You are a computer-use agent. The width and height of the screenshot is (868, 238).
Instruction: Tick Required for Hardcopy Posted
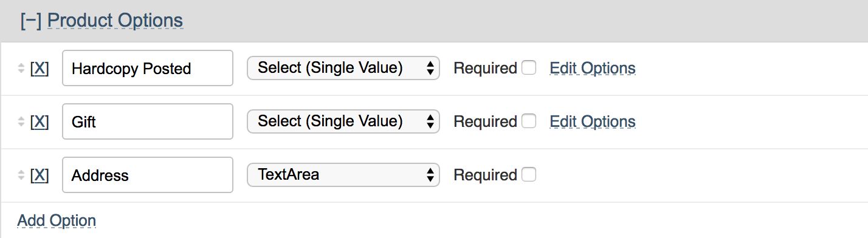[529, 68]
